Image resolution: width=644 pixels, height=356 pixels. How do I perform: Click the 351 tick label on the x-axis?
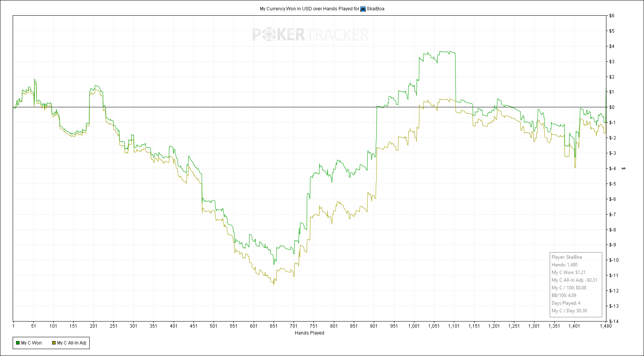[x=153, y=326]
